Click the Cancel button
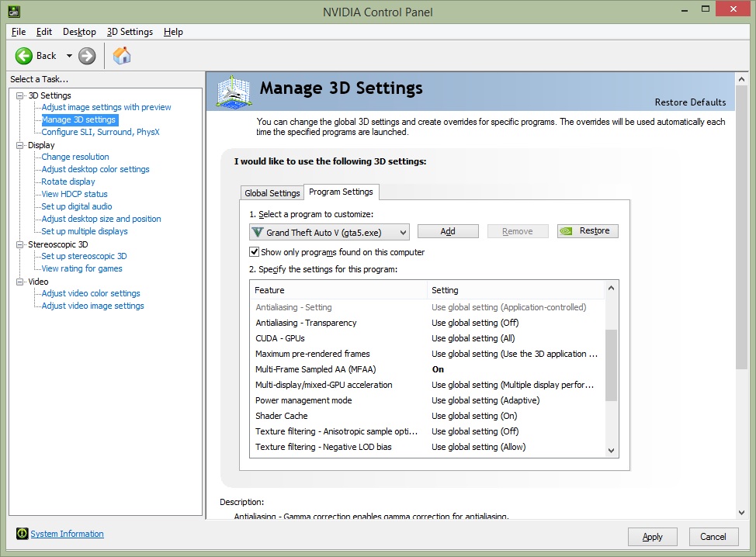 pyautogui.click(x=713, y=537)
